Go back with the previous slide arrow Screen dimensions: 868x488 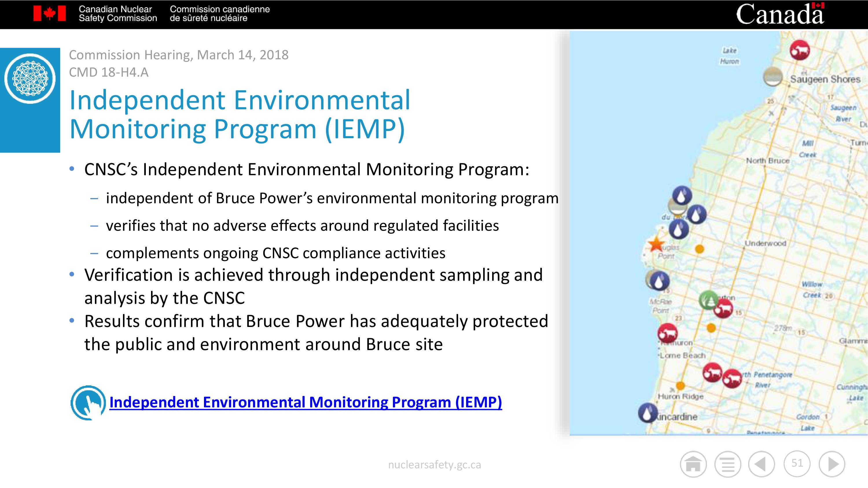click(762, 464)
